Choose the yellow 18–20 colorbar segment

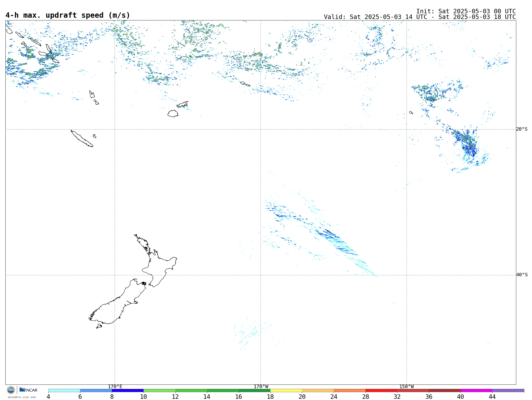pos(286,391)
